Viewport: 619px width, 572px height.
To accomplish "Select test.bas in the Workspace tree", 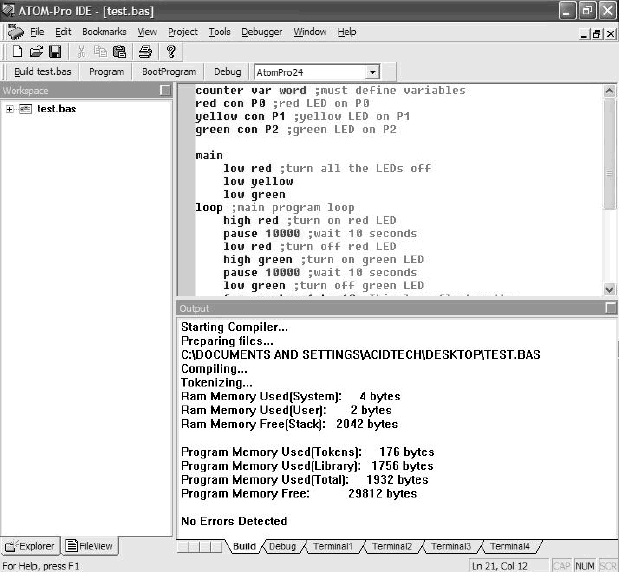I will (56, 108).
